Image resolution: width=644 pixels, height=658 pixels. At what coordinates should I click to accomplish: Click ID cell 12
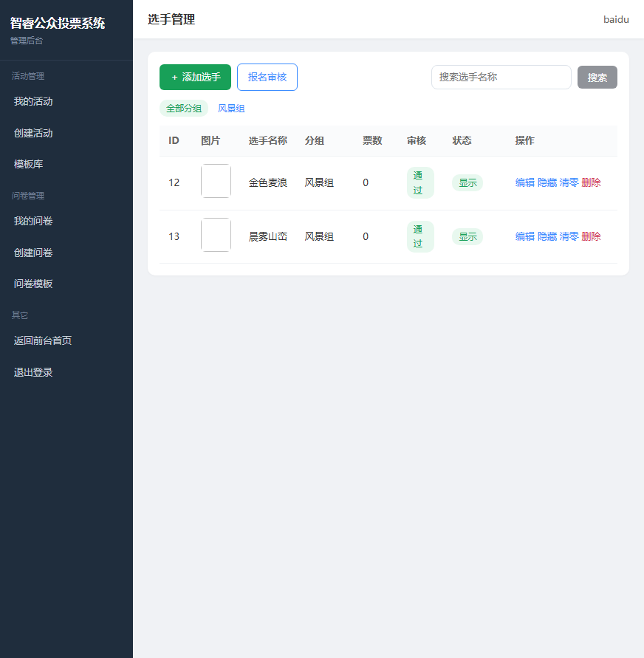(174, 182)
